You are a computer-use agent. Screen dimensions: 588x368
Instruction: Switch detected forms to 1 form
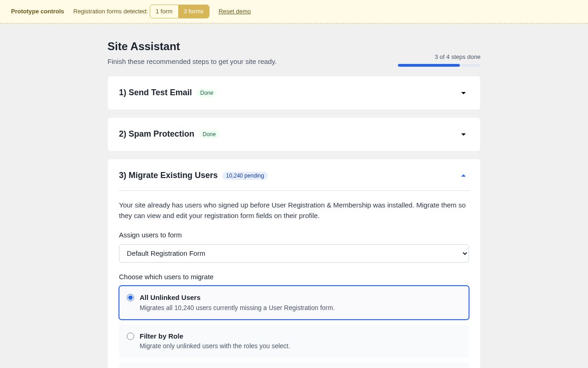(x=164, y=11)
